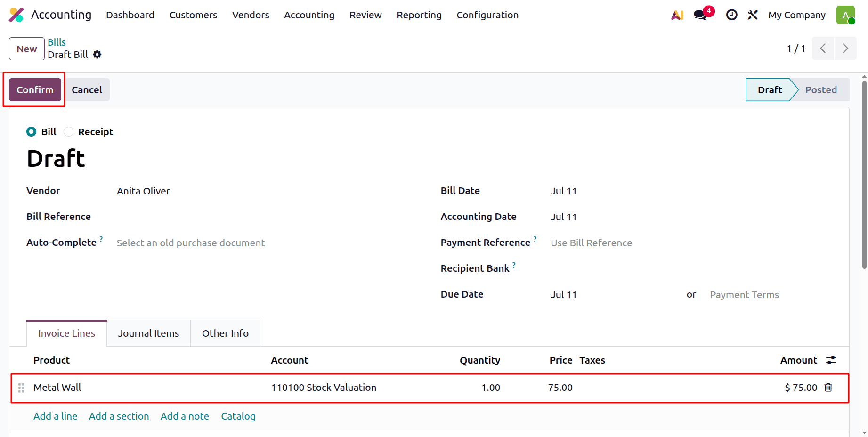This screenshot has height=437, width=868.
Task: Open the Accounting menu item
Action: pyautogui.click(x=309, y=15)
